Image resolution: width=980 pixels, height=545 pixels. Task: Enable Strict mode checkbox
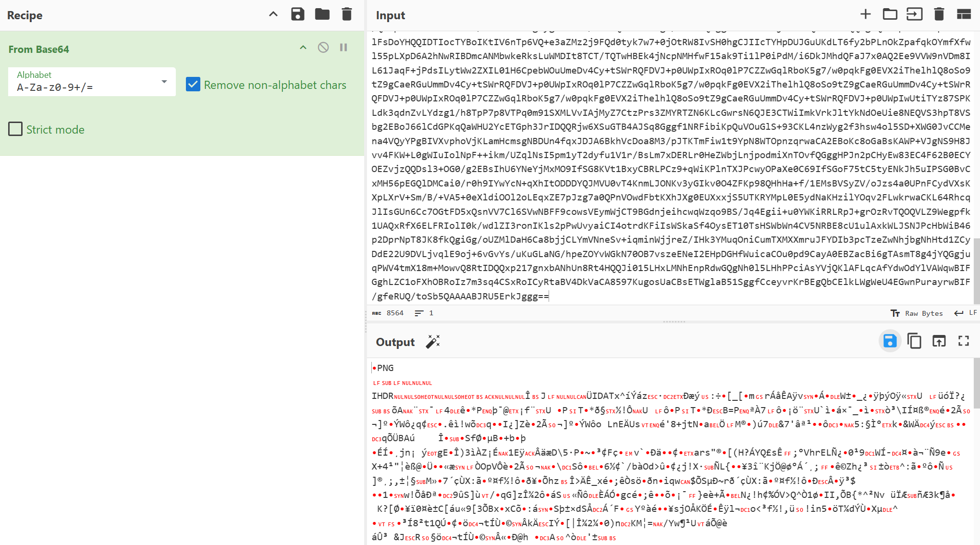(15, 129)
